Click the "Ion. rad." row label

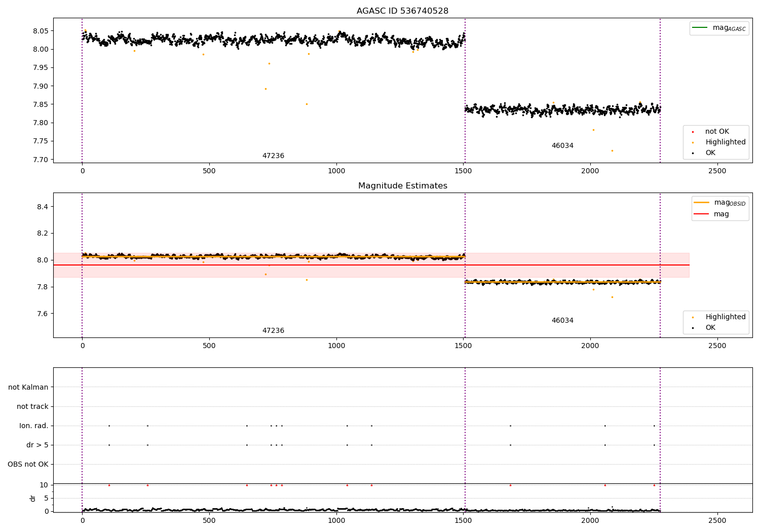click(x=34, y=426)
